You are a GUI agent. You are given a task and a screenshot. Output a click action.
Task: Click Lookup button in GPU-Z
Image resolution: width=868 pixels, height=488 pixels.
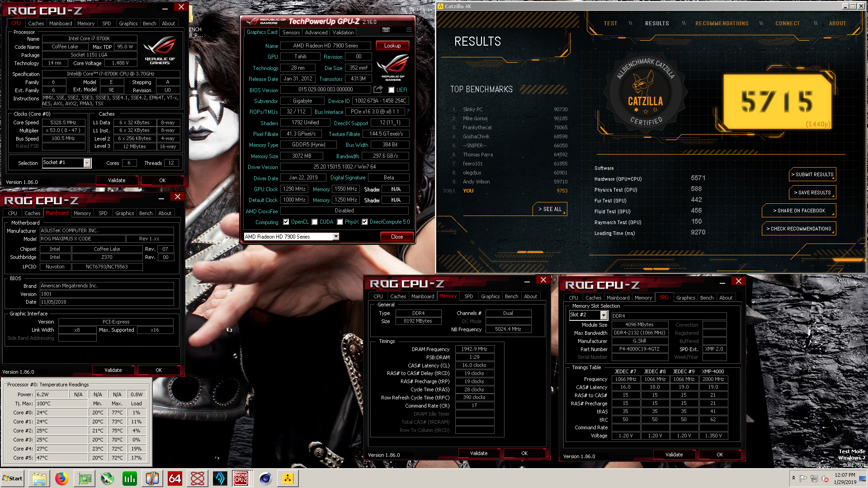[x=392, y=46]
